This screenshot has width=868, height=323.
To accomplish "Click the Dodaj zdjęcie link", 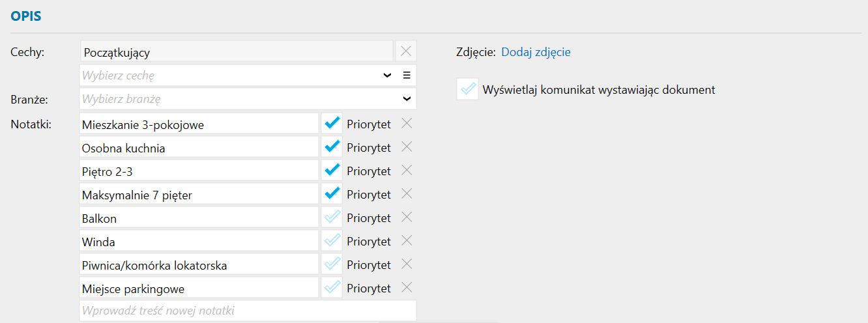I will click(x=536, y=52).
